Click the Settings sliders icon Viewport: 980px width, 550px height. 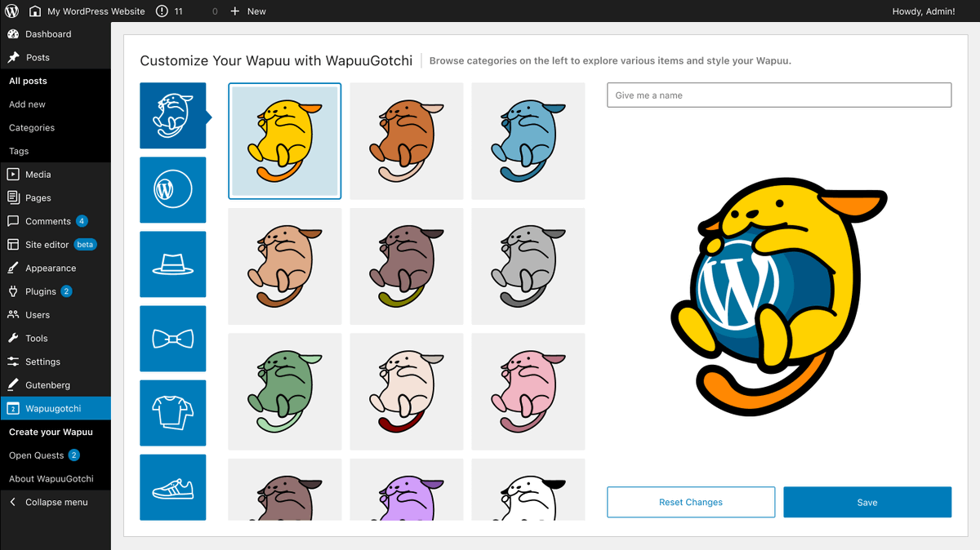click(x=13, y=361)
